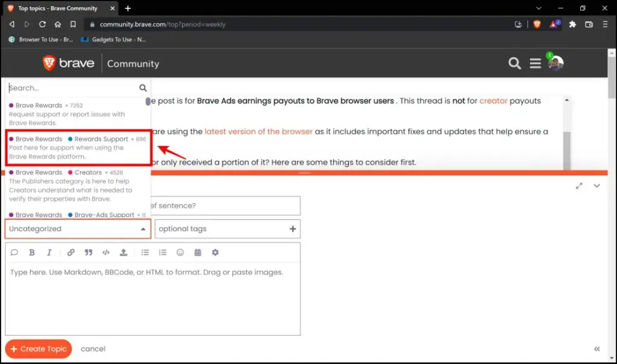
Task: Click the category search field
Action: (73, 88)
